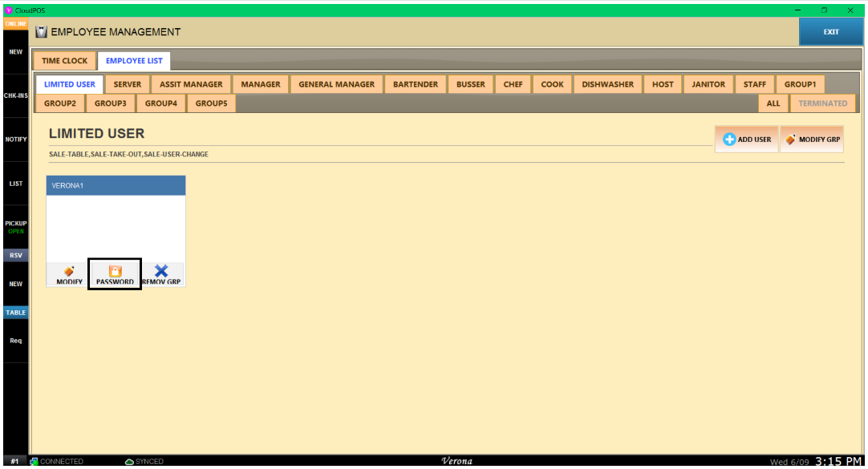
Task: Open LIST in the sidebar
Action: click(15, 184)
